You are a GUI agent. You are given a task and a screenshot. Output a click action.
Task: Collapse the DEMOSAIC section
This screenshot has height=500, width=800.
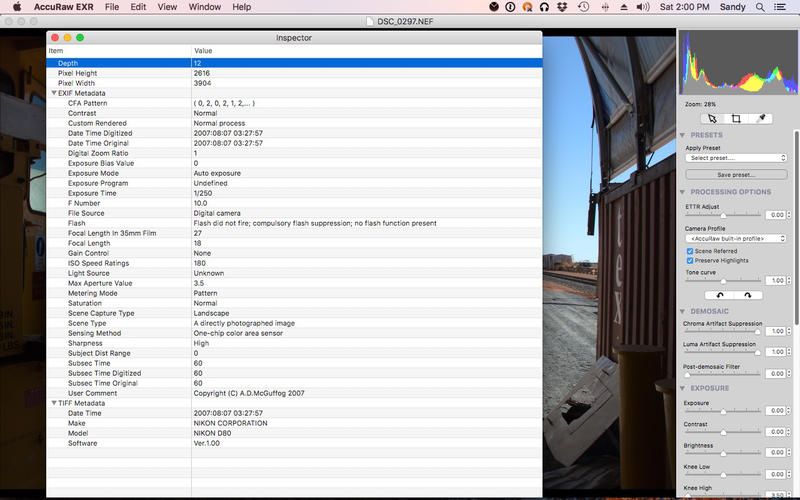click(x=683, y=311)
